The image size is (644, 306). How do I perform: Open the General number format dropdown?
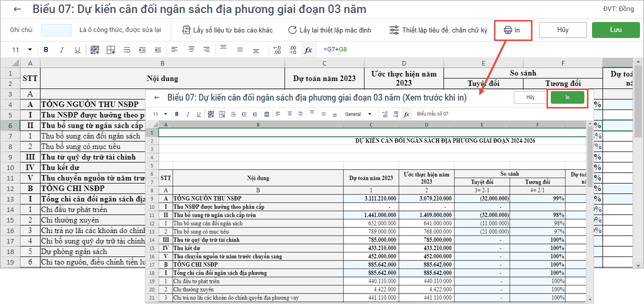click(358, 114)
